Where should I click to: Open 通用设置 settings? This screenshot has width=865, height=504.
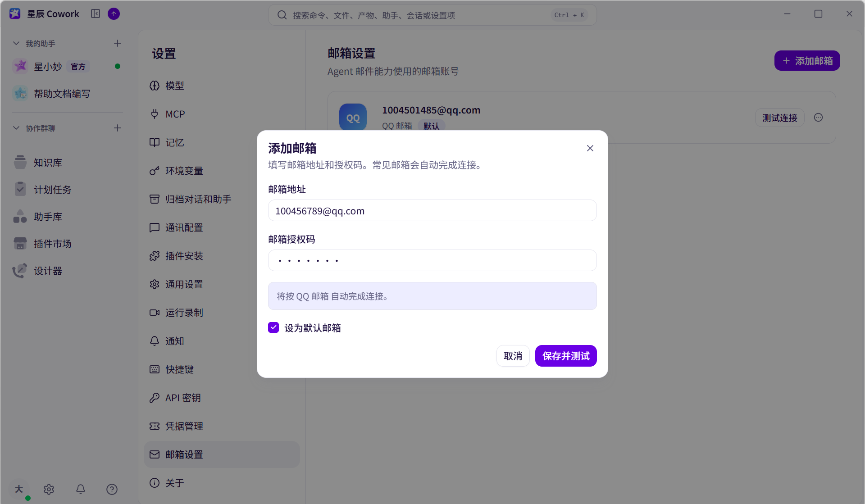[222, 284]
